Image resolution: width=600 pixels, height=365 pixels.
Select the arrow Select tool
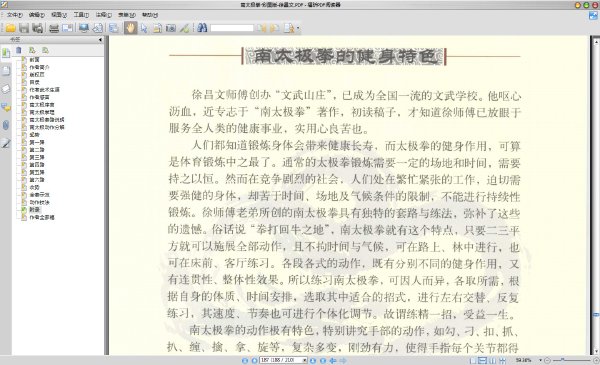(144, 28)
